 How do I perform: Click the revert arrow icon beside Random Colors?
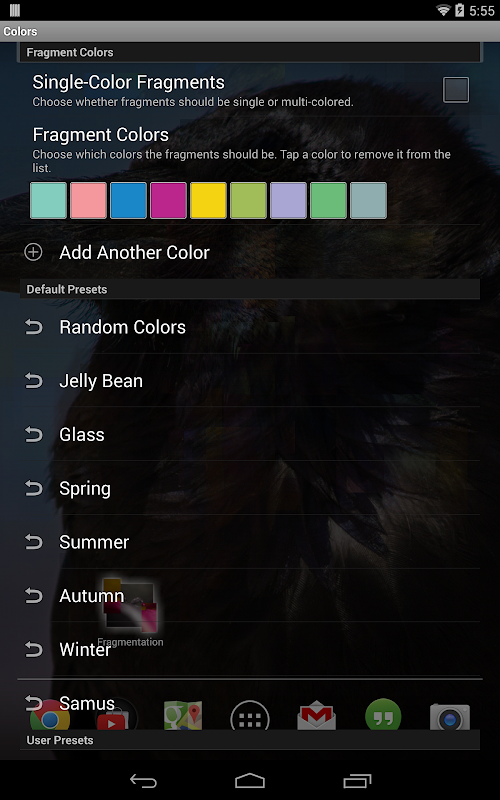(34, 327)
